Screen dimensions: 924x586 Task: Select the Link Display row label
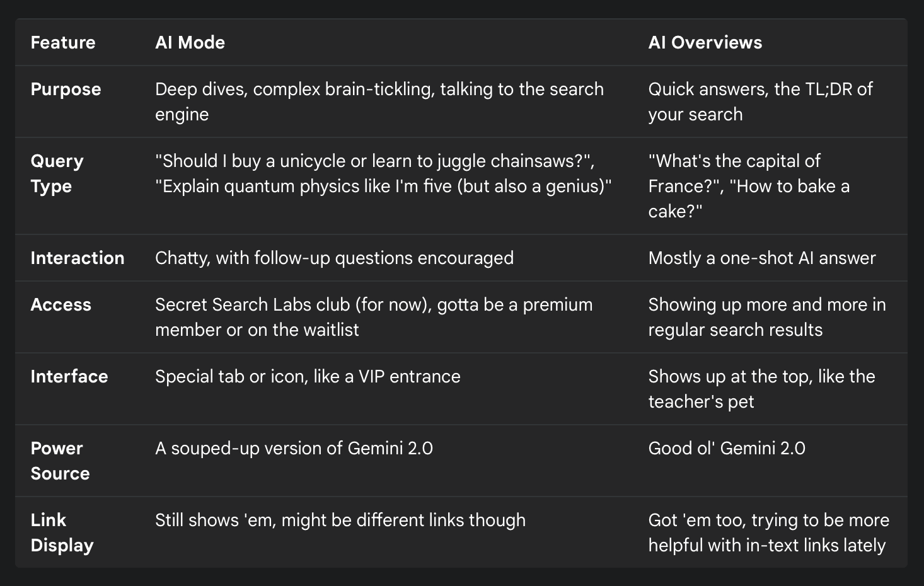(62, 532)
